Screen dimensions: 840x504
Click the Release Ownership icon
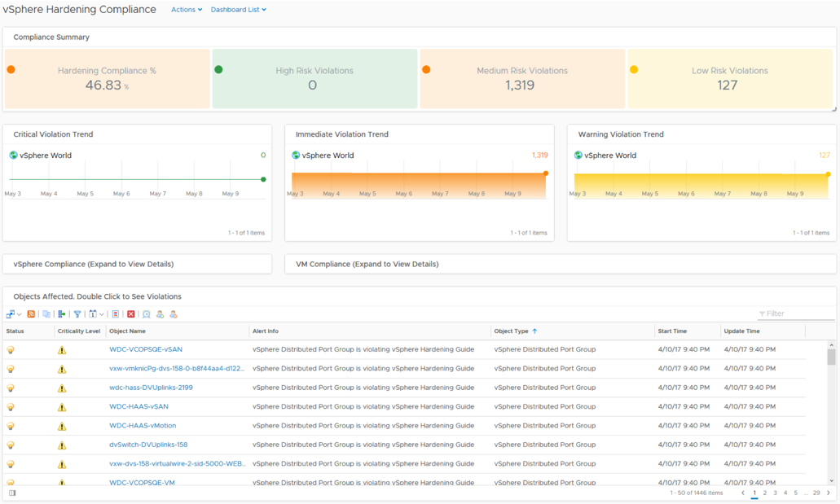(x=173, y=313)
